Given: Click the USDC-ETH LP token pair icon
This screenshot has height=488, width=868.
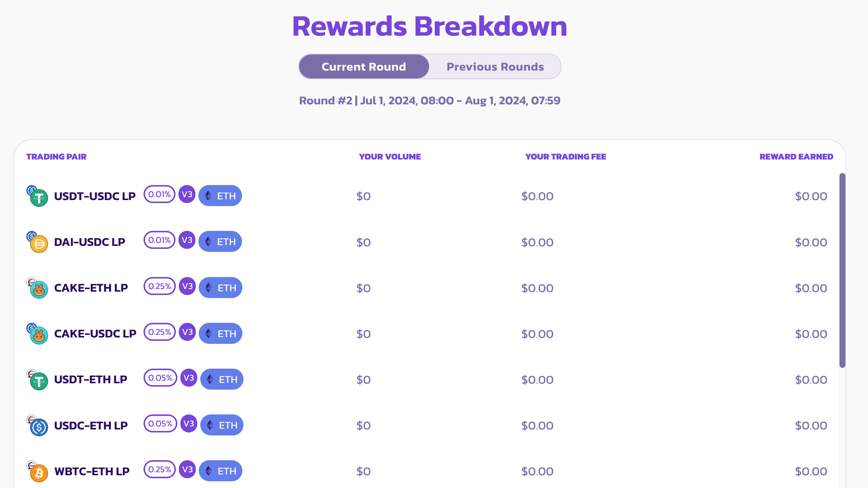Looking at the screenshot, I should 38,426.
